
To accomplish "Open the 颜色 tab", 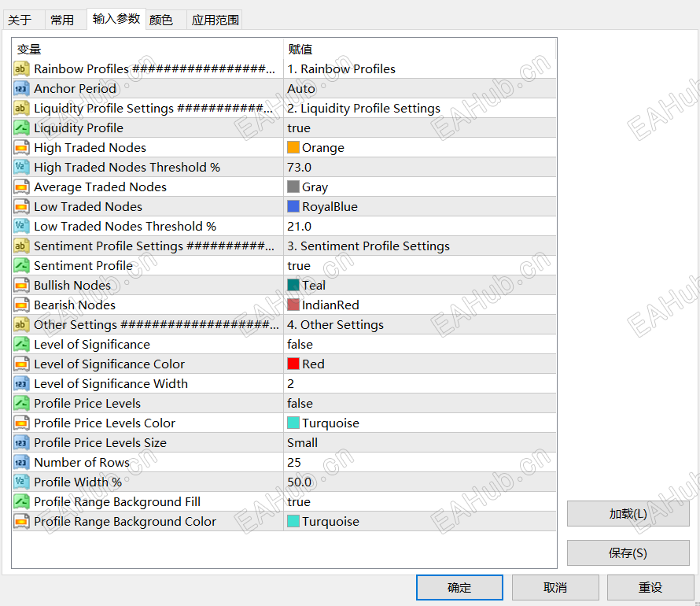I will [166, 20].
